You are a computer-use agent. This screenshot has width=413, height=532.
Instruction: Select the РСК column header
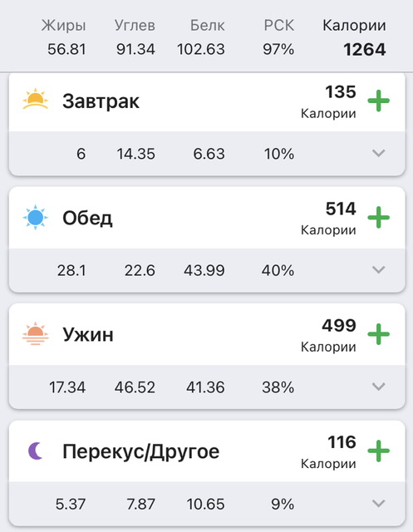coord(278,26)
